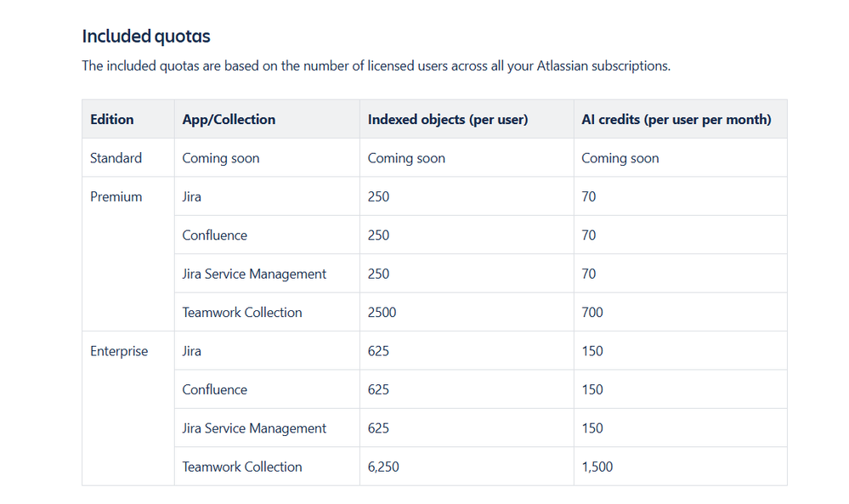The image size is (849, 504).
Task: Click '250' in Premium Jira row
Action: coord(378,196)
